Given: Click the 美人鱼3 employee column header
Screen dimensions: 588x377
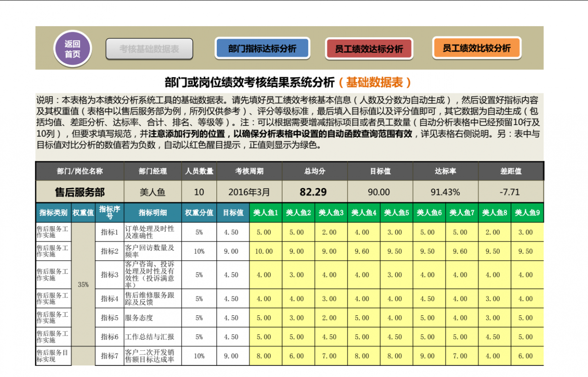Looking at the screenshot, I should 331,213.
